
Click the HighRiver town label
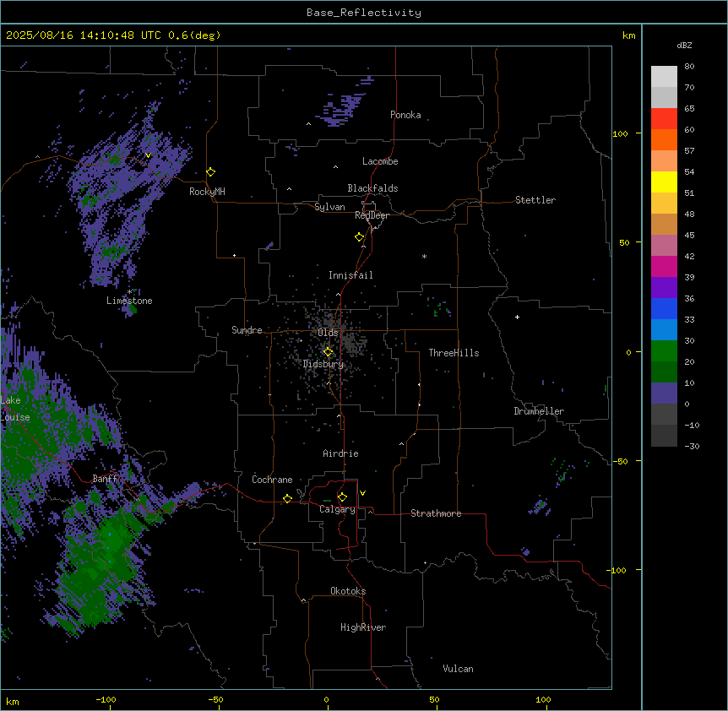[363, 627]
